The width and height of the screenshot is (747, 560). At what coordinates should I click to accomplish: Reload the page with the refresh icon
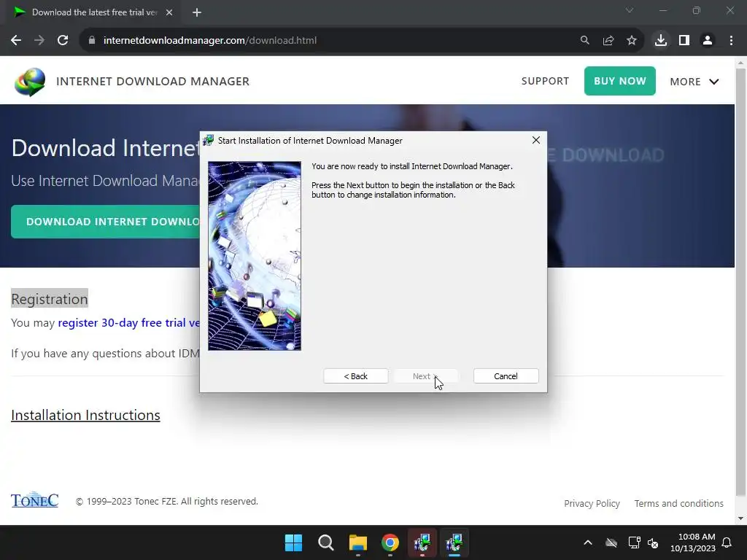[63, 41]
